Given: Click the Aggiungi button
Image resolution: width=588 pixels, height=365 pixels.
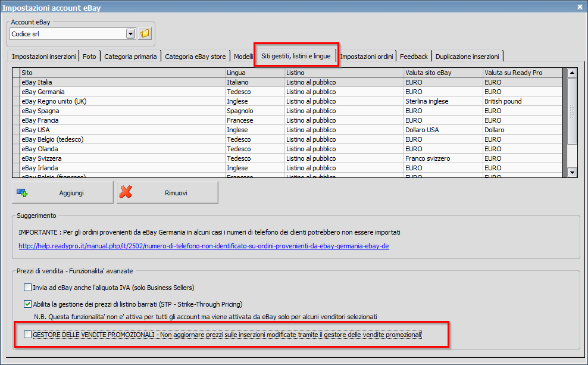Looking at the screenshot, I should tap(62, 193).
